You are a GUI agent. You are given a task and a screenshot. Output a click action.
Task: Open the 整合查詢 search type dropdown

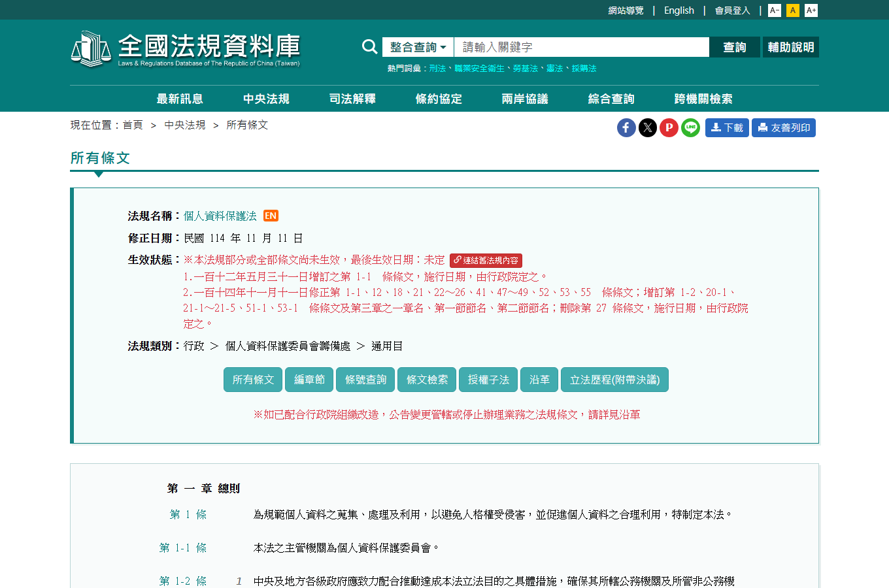(x=418, y=47)
